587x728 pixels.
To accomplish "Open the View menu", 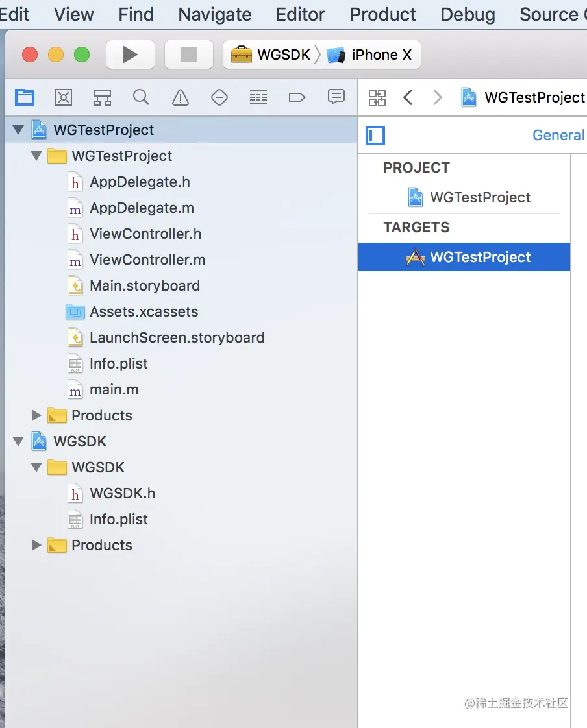I will [74, 14].
